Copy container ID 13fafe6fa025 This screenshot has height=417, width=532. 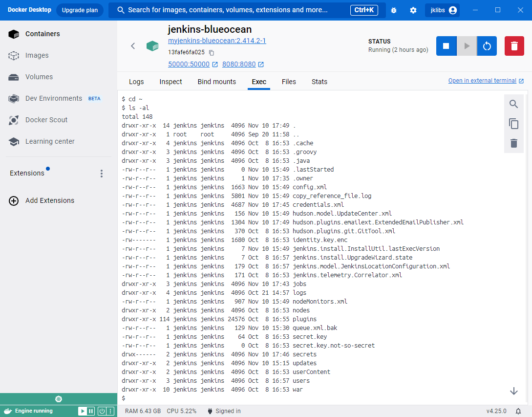click(212, 53)
